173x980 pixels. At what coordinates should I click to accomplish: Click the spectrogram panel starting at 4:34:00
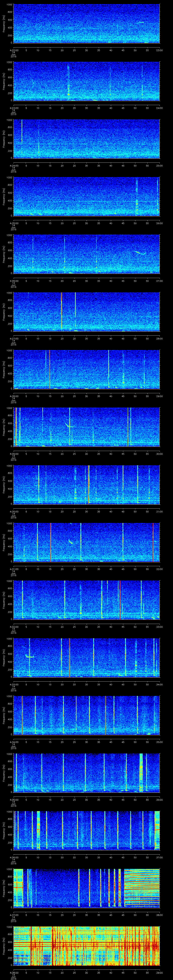pos(87,715)
